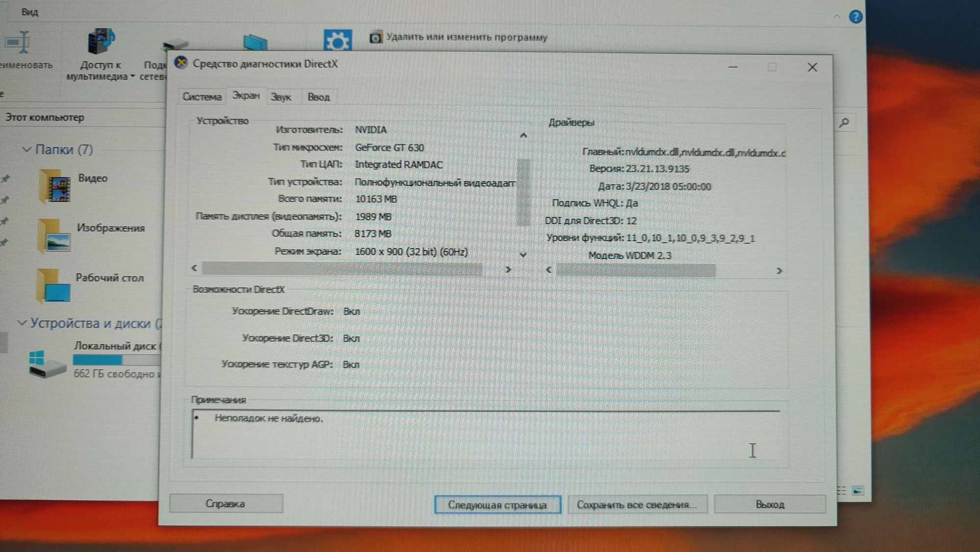Click Explorer help question mark icon

pyautogui.click(x=856, y=17)
